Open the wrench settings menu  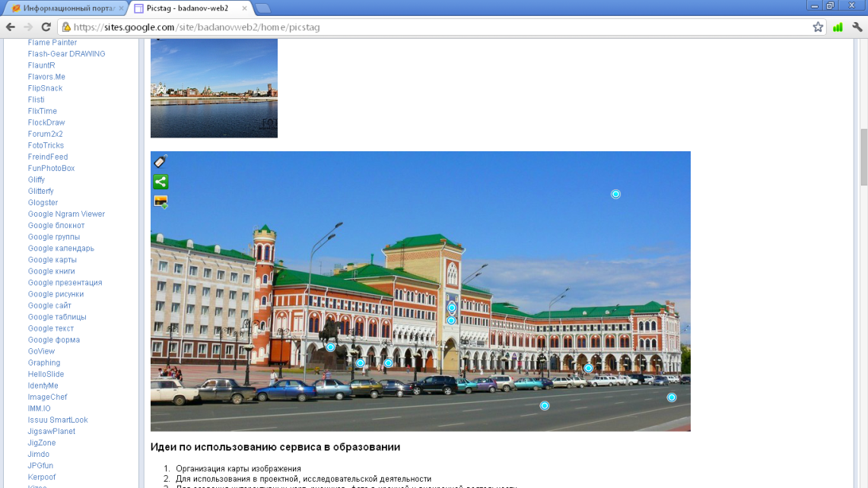click(x=857, y=27)
